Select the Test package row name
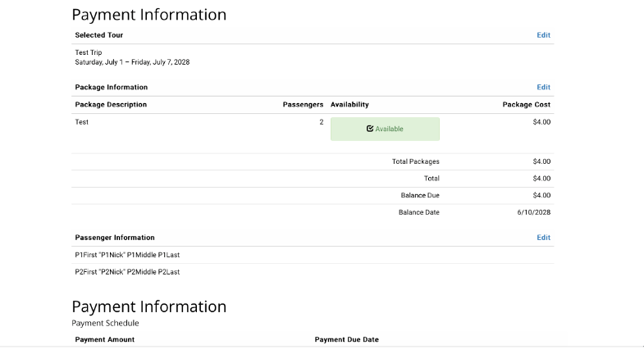The width and height of the screenshot is (644, 354). pyautogui.click(x=82, y=122)
